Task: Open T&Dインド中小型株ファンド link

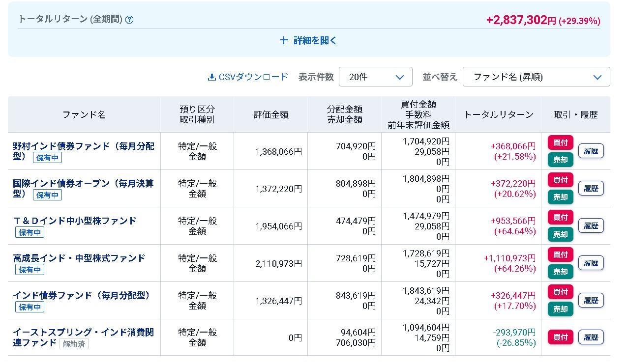Action: point(74,221)
